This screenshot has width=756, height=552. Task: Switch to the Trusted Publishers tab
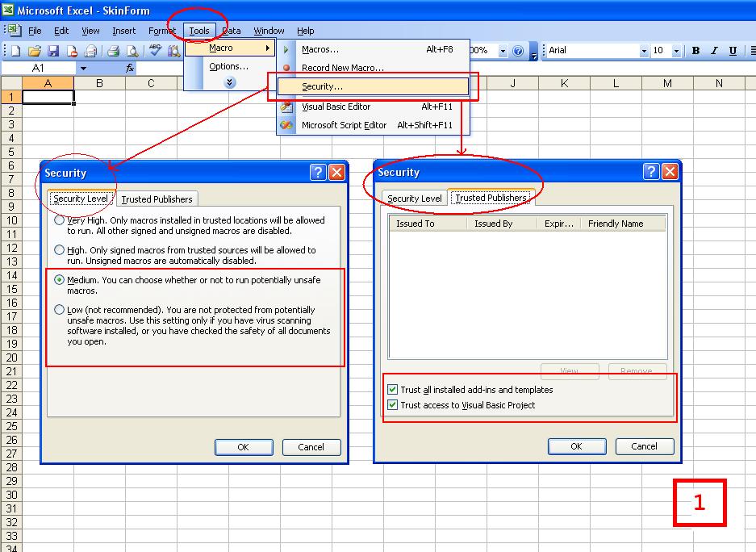tap(492, 197)
